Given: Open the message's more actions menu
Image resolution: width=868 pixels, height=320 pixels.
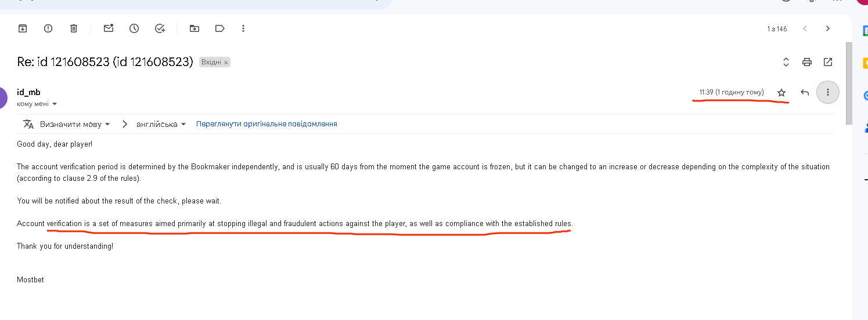Looking at the screenshot, I should coord(828,92).
